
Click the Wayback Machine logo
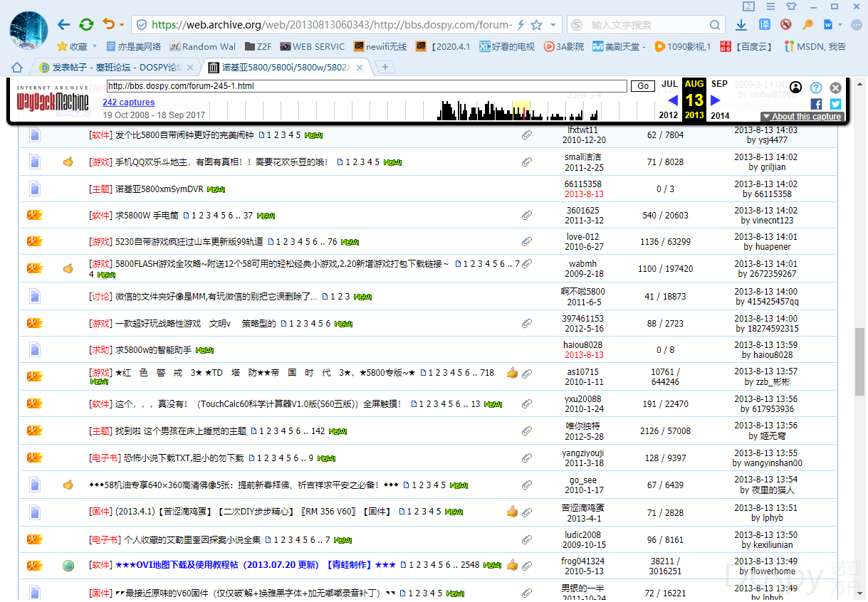click(53, 99)
